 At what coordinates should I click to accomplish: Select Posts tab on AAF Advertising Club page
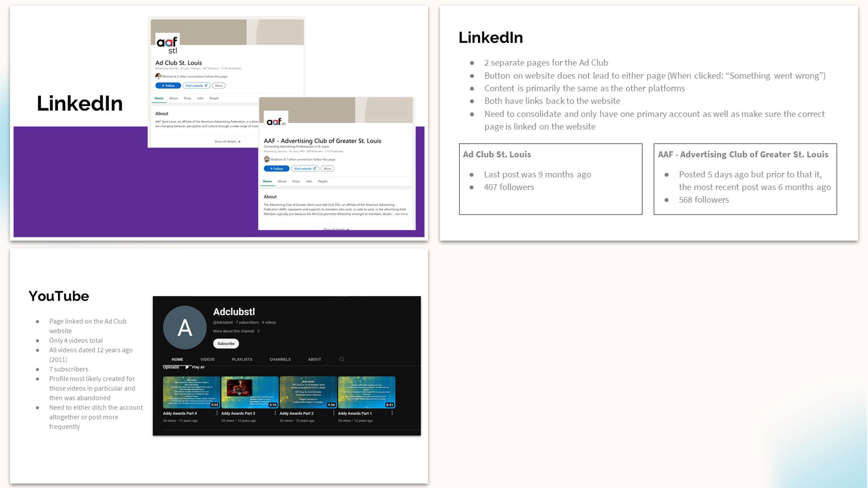pyautogui.click(x=296, y=181)
